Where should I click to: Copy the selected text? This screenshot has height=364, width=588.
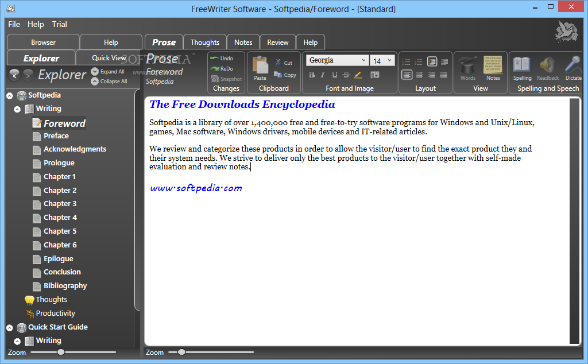285,75
